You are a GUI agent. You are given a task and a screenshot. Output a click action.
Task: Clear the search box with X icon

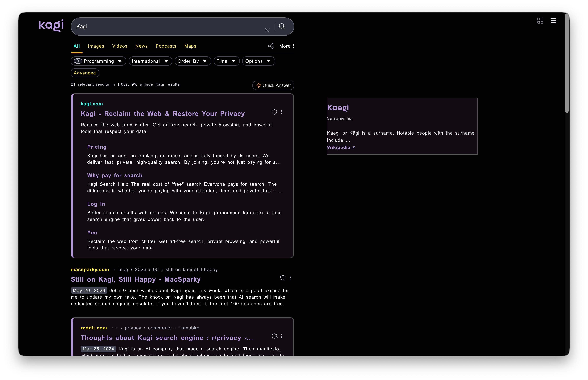coord(267,30)
